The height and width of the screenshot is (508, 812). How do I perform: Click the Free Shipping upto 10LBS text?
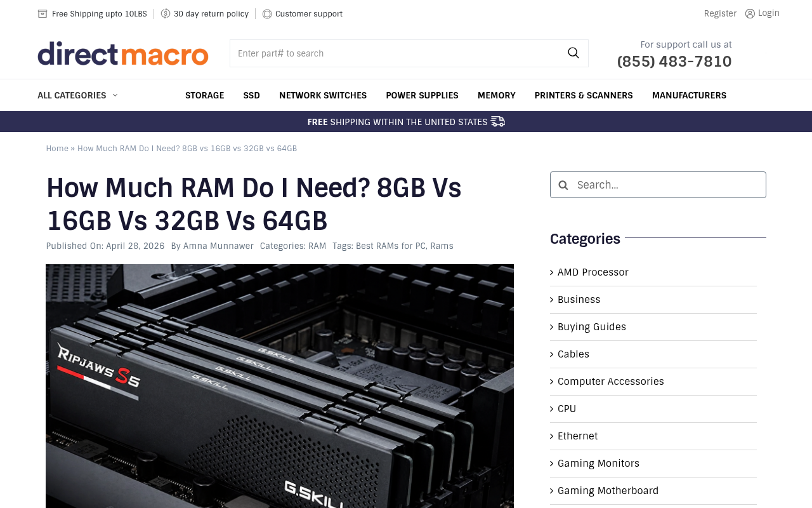click(100, 14)
